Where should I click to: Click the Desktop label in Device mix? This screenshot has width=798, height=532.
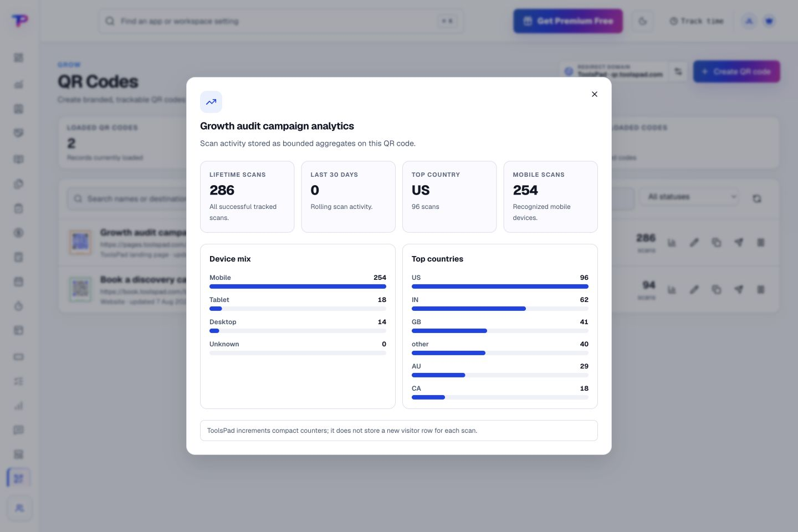(x=223, y=322)
